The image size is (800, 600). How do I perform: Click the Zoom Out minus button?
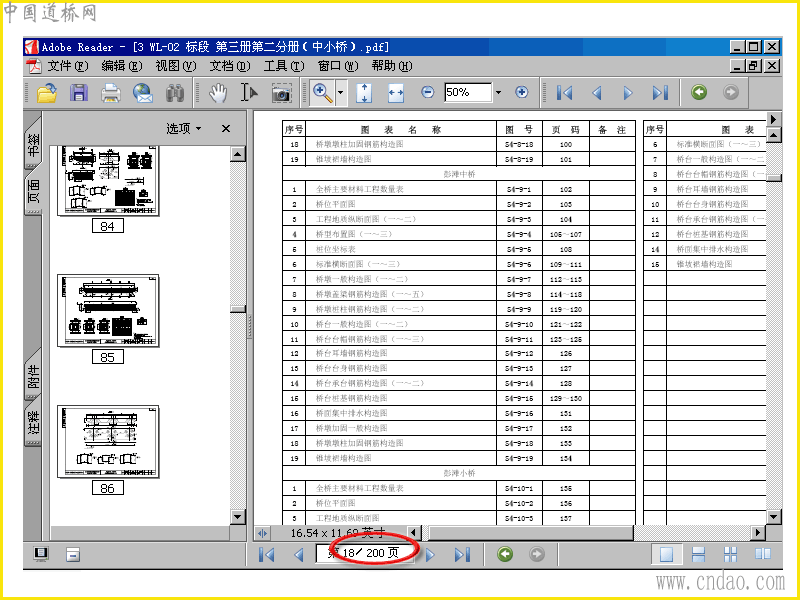click(x=428, y=92)
